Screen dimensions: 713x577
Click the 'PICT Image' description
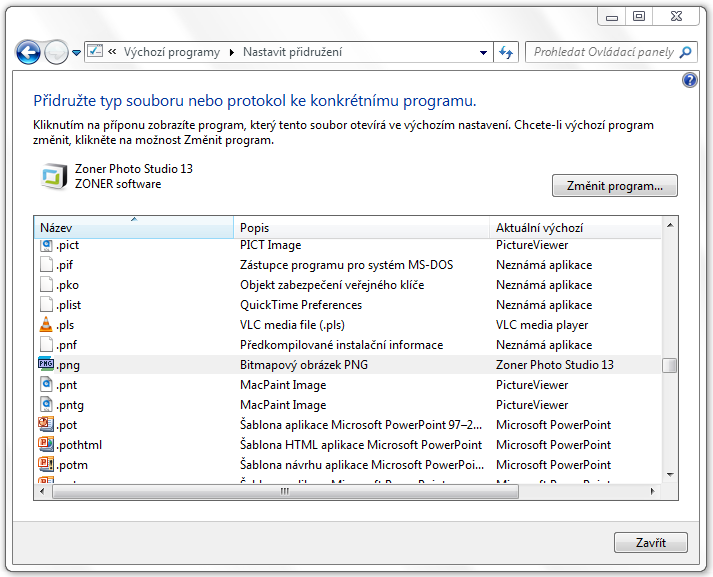point(271,245)
